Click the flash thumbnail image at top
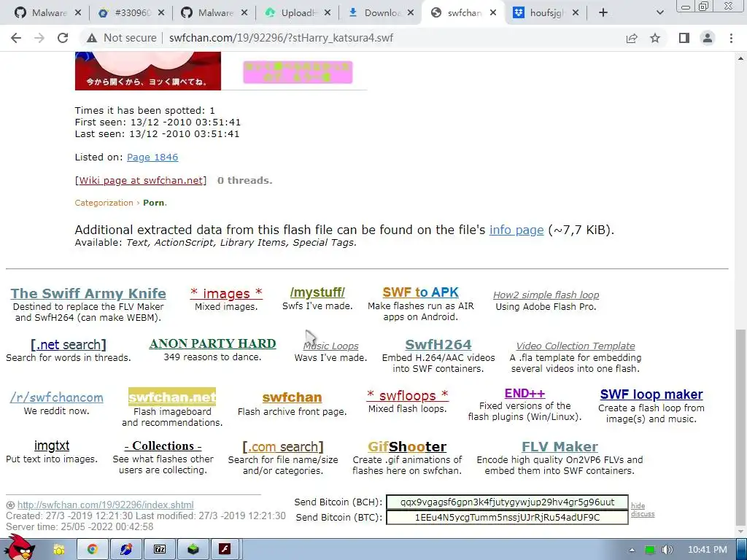Image resolution: width=747 pixels, height=560 pixels. click(x=147, y=71)
